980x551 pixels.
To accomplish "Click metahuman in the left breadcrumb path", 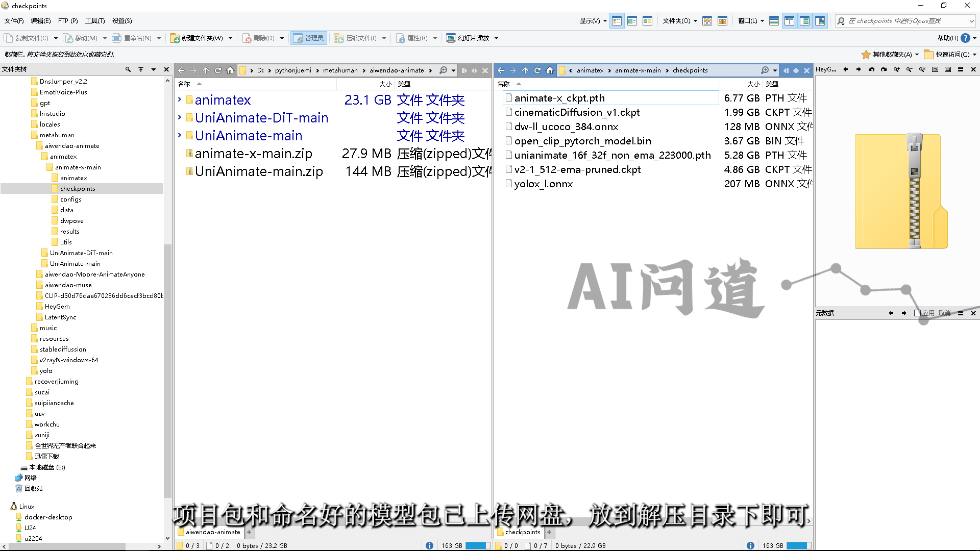I will click(340, 70).
